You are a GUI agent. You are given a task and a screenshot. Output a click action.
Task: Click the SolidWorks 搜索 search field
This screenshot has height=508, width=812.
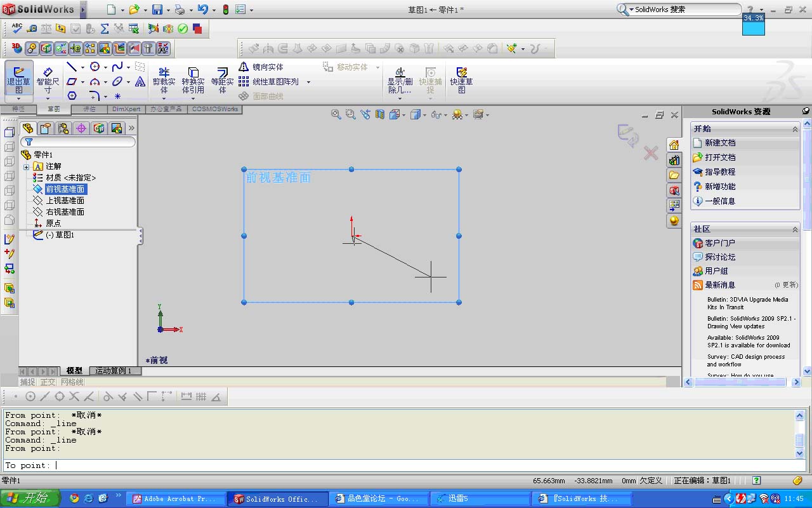pos(685,10)
